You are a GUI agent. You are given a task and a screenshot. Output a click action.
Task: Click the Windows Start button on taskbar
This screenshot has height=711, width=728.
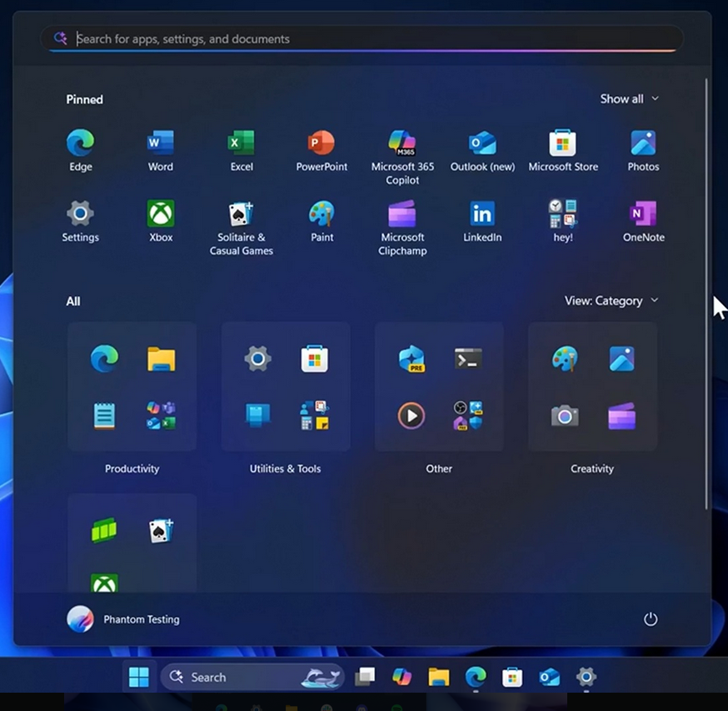[x=139, y=677]
